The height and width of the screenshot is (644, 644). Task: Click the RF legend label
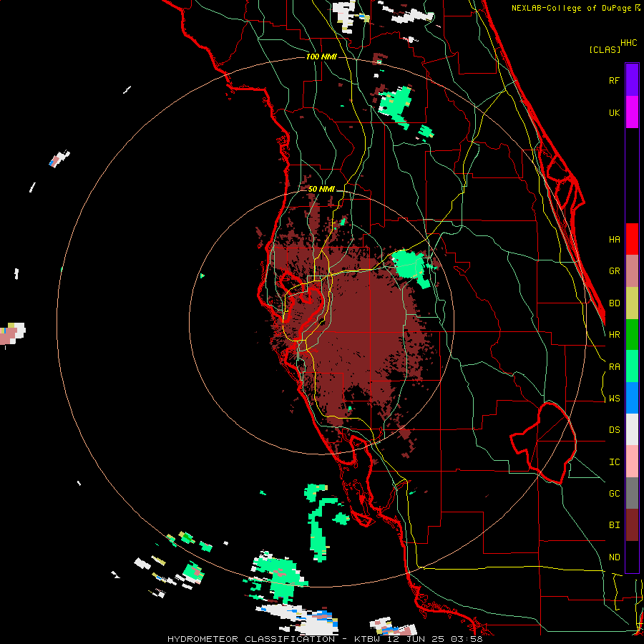click(x=614, y=80)
